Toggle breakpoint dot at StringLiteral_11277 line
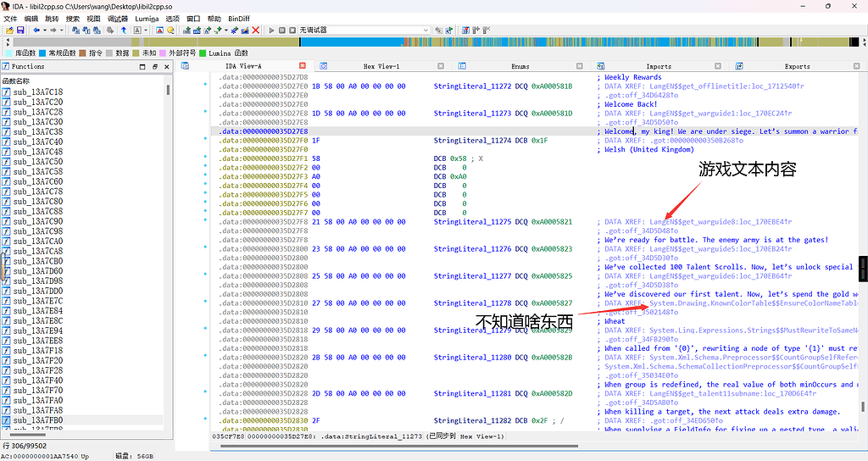The width and height of the screenshot is (868, 461). (x=205, y=275)
